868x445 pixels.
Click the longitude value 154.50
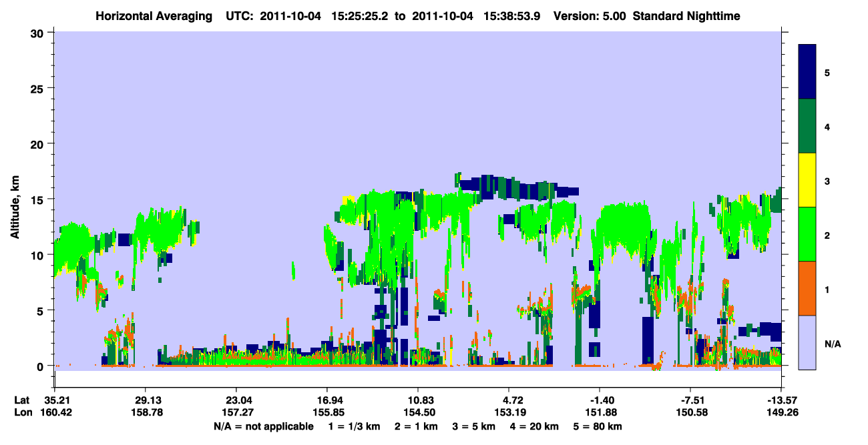tap(418, 413)
